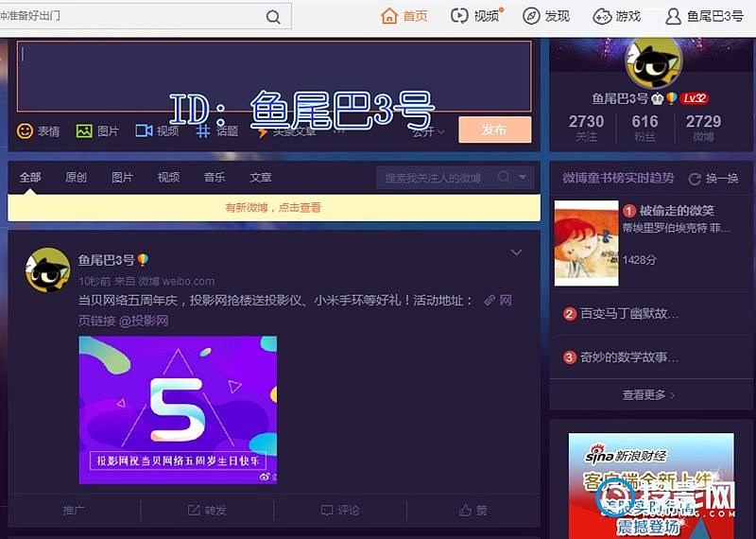Switch to the 音乐 feed tab
The image size is (756, 539).
click(x=215, y=178)
